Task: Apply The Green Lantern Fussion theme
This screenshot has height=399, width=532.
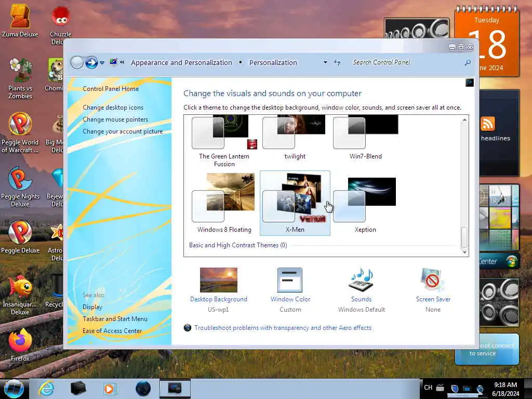Action: [x=224, y=141]
